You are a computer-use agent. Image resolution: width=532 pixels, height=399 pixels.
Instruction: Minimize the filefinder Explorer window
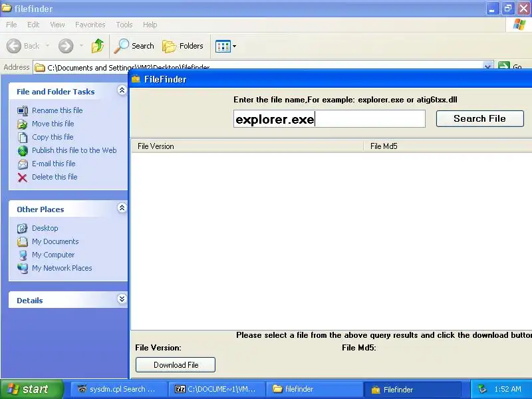point(492,9)
